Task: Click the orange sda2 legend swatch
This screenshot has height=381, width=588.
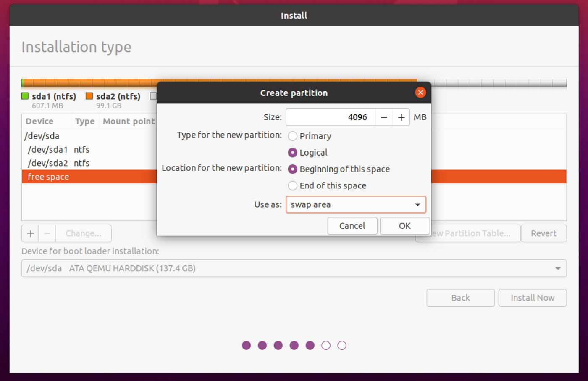Action: point(89,96)
